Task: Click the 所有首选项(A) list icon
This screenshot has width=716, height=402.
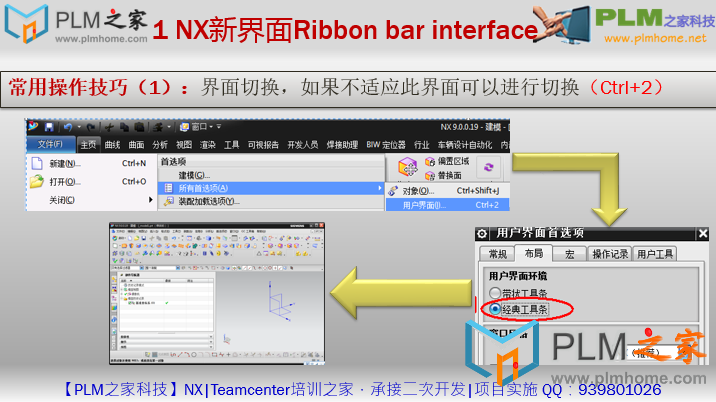Action: (x=168, y=188)
